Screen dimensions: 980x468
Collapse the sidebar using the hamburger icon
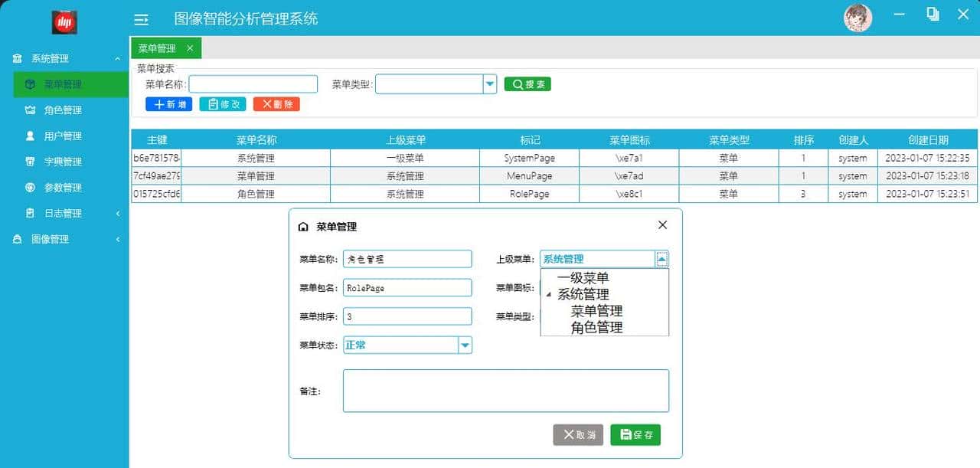(141, 20)
